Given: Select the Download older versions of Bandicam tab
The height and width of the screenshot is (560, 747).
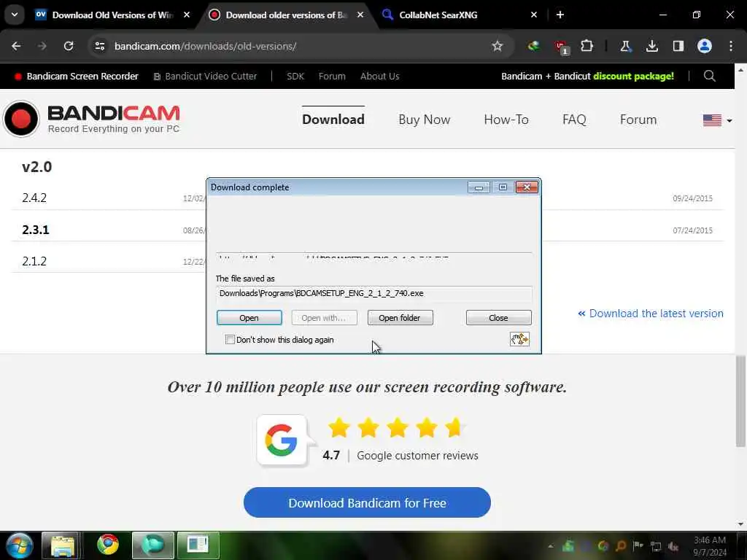Looking at the screenshot, I should (x=286, y=15).
